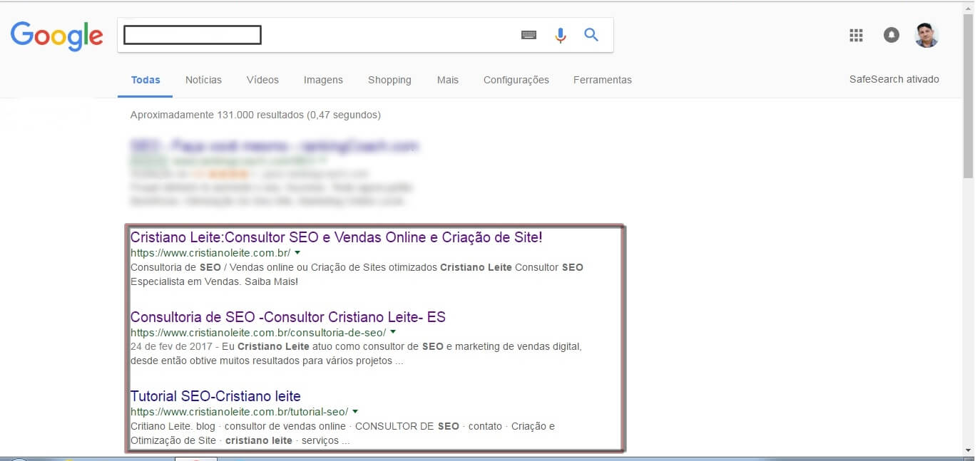Select the Todas tab

[146, 80]
